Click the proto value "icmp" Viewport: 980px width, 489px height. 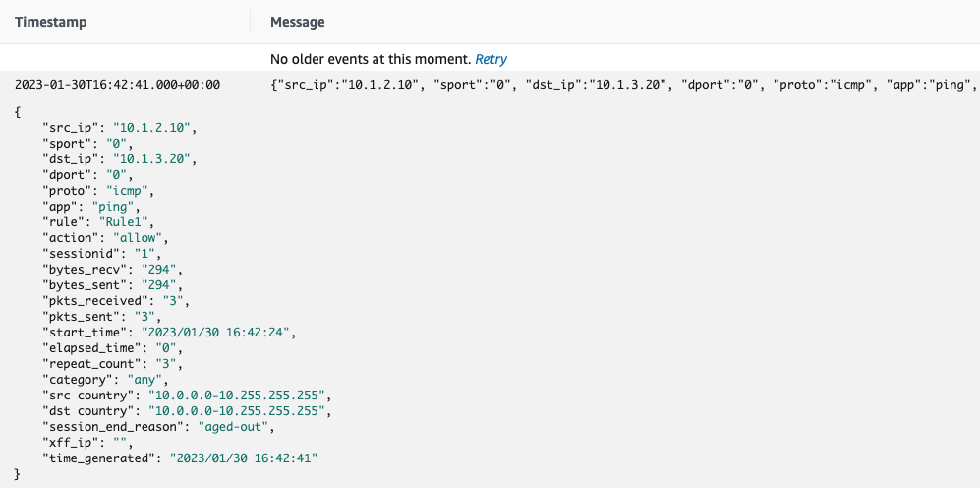[x=130, y=190]
